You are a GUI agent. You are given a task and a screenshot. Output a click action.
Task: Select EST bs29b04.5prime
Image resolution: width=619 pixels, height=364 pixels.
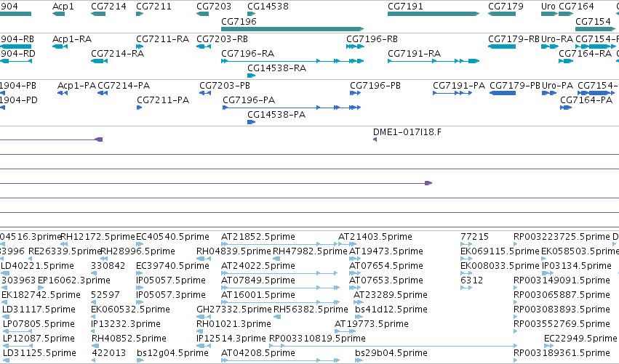click(x=391, y=353)
